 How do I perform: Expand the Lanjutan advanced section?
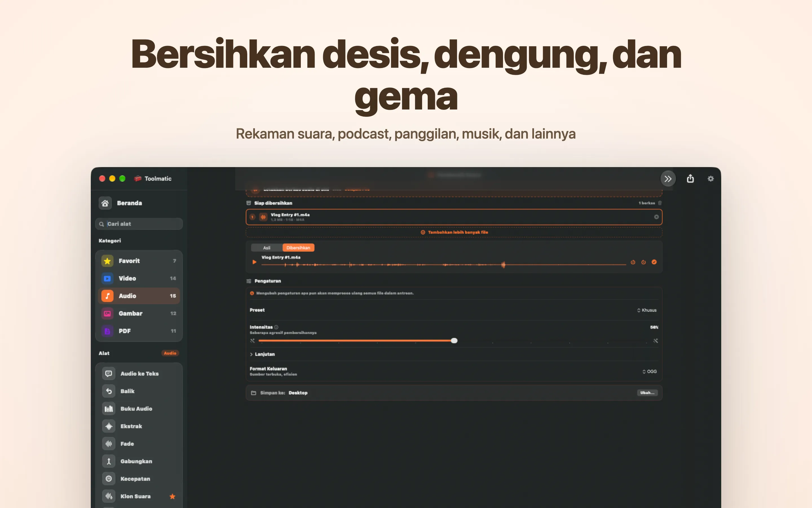coord(262,354)
